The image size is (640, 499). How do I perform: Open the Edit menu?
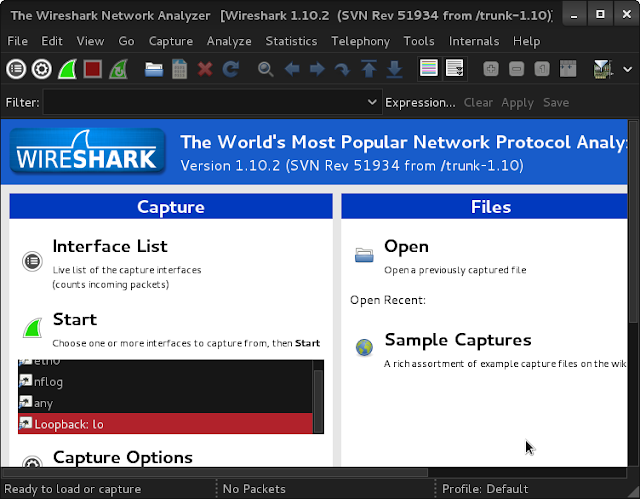(x=52, y=41)
